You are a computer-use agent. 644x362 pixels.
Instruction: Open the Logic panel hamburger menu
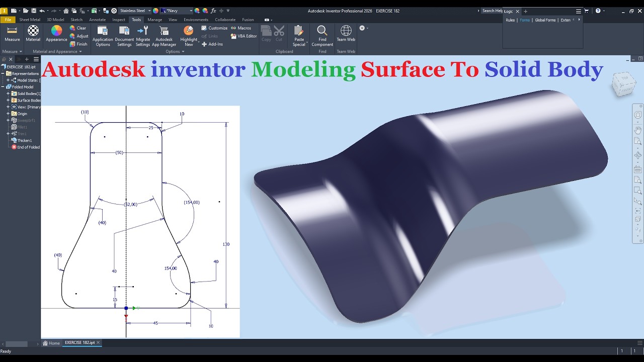click(579, 11)
